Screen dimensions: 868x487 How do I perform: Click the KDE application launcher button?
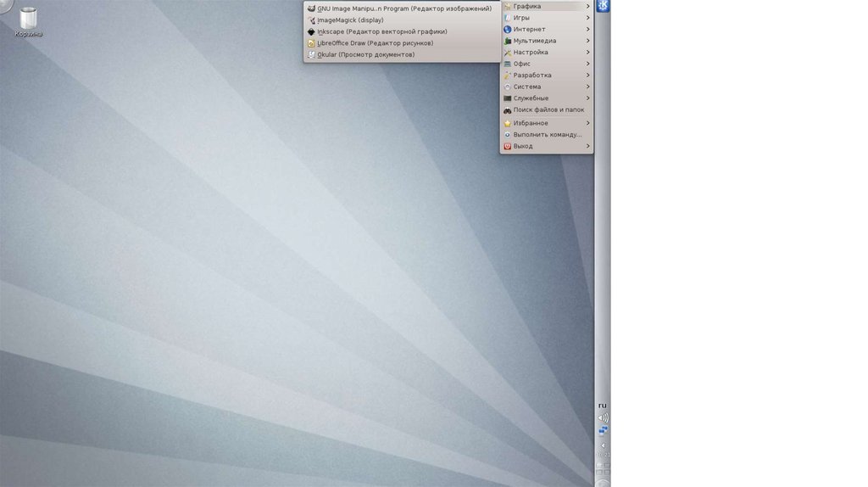[x=603, y=7]
